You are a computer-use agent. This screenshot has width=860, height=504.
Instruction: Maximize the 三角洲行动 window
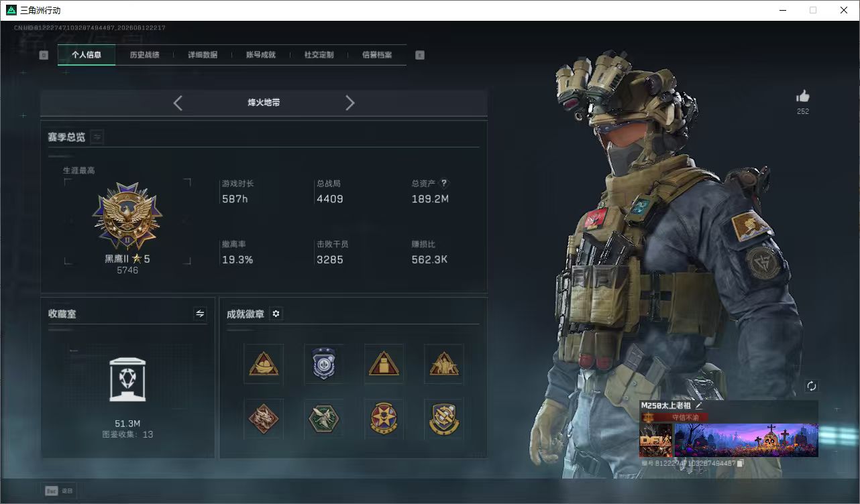[x=813, y=10]
